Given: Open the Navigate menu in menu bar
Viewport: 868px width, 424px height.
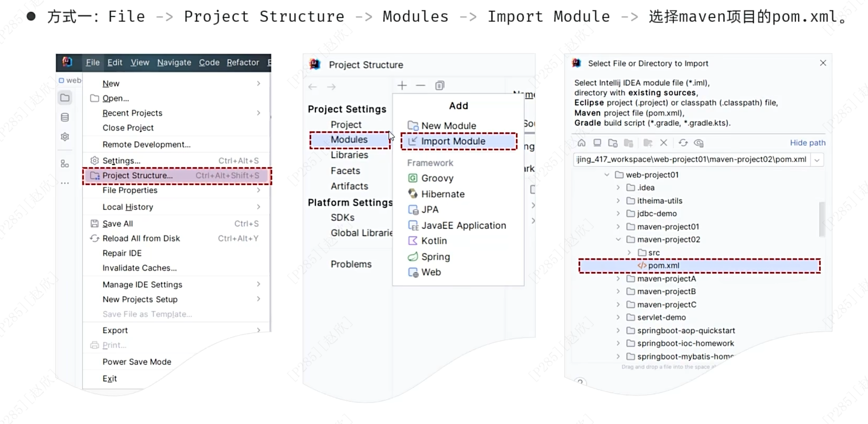Looking at the screenshot, I should point(174,63).
